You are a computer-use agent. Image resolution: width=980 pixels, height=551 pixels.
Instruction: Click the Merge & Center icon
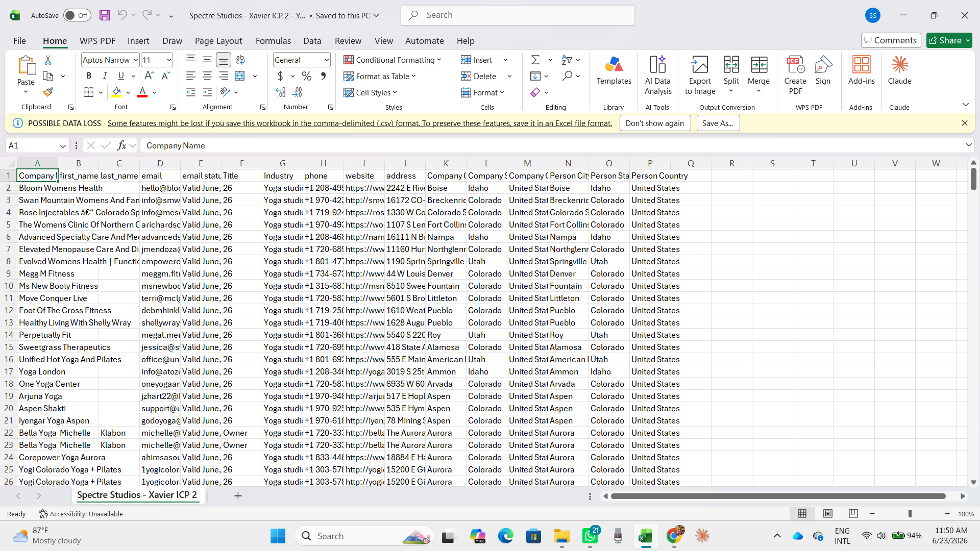(240, 76)
